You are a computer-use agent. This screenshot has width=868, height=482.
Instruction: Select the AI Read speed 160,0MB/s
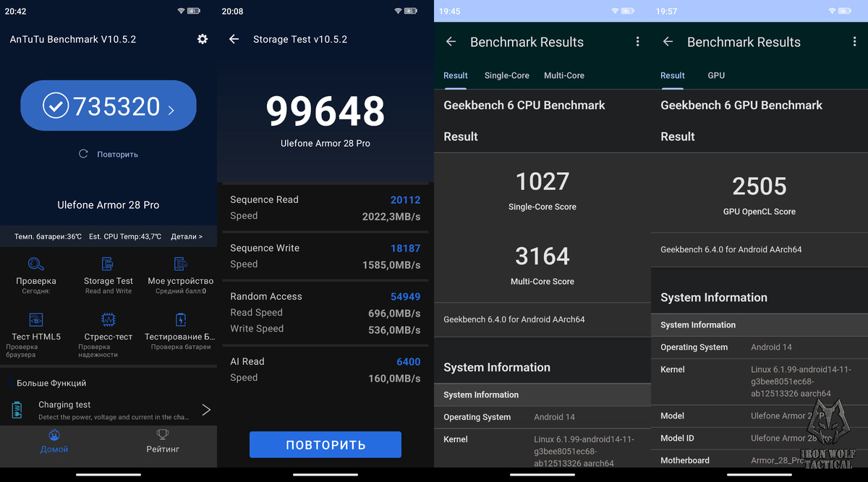(394, 378)
